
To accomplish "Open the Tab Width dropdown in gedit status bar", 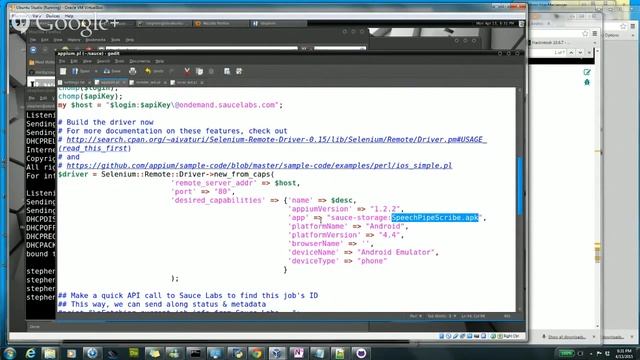I will tap(442, 316).
